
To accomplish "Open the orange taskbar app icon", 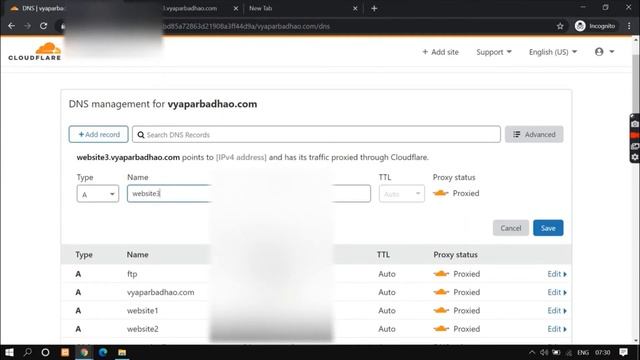I will pos(65,352).
